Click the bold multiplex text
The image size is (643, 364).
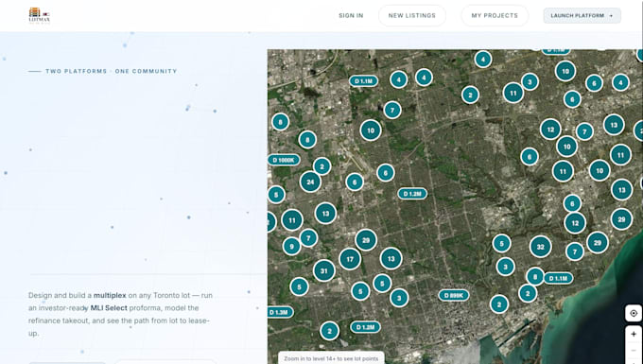(110, 295)
